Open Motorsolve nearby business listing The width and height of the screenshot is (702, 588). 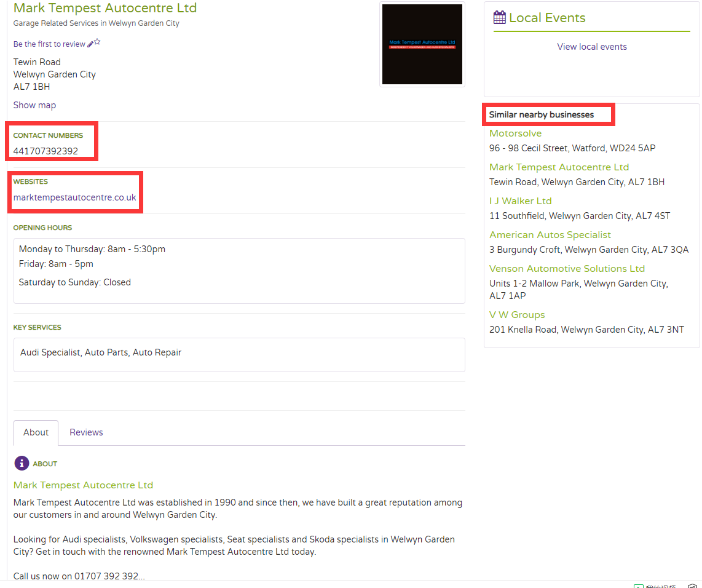pos(515,133)
